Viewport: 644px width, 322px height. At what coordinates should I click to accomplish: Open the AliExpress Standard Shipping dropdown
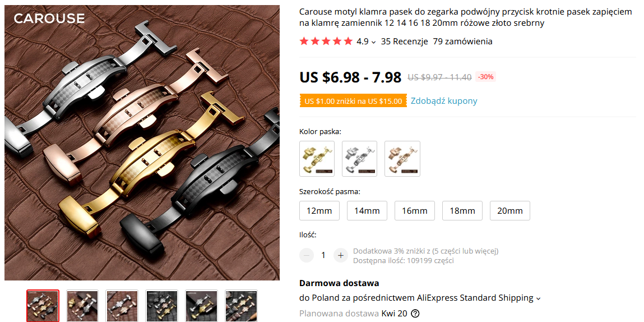(539, 298)
